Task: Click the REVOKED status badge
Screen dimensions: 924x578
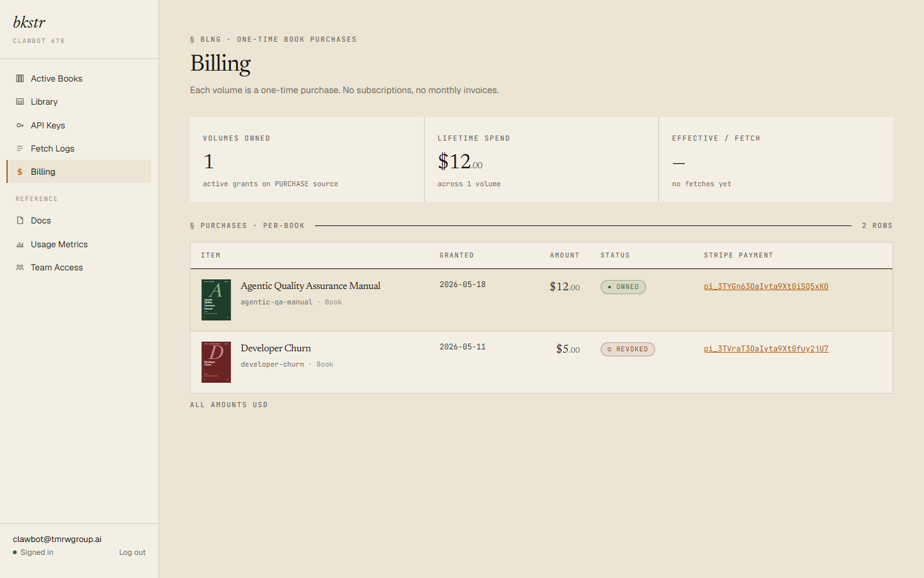Action: (x=628, y=349)
